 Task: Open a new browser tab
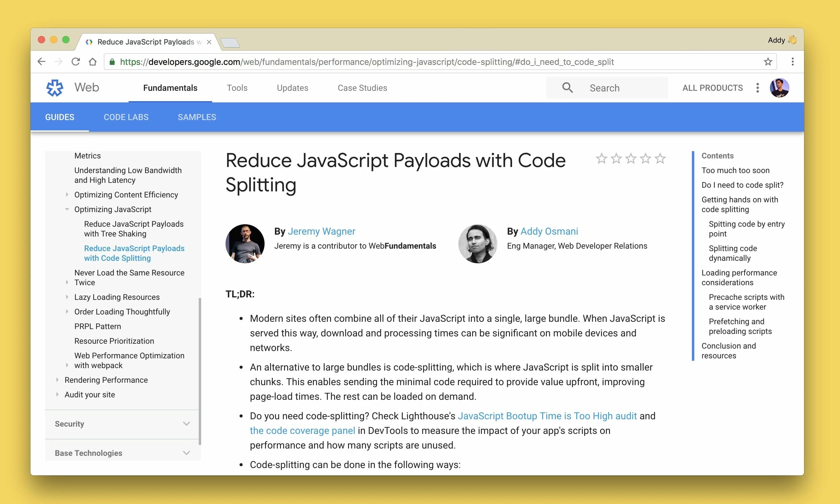[x=230, y=43]
